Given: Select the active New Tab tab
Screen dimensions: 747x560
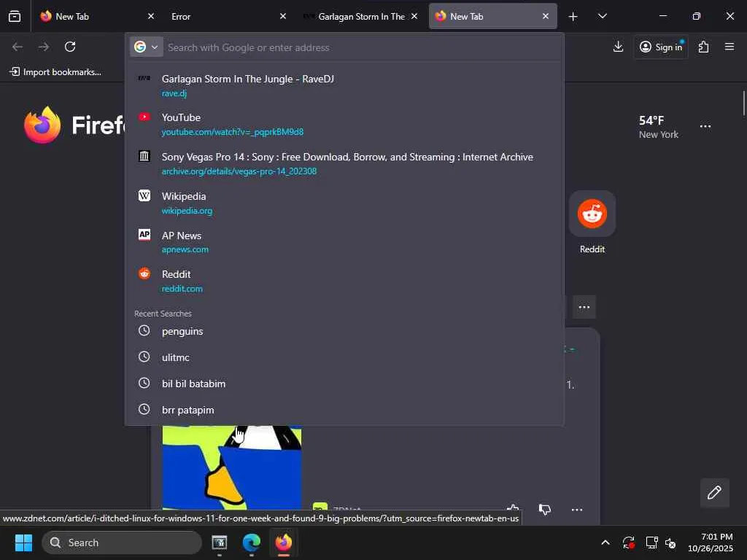Looking at the screenshot, I should (x=492, y=16).
